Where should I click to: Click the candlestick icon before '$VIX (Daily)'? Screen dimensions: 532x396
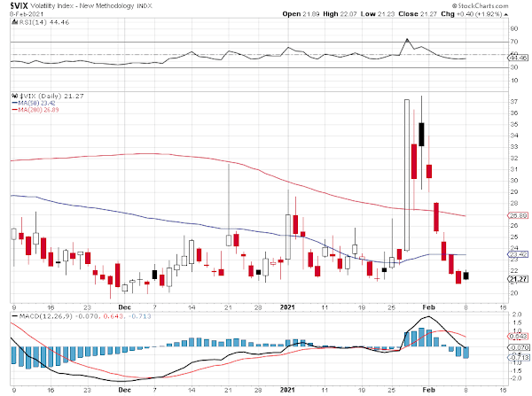coord(14,96)
